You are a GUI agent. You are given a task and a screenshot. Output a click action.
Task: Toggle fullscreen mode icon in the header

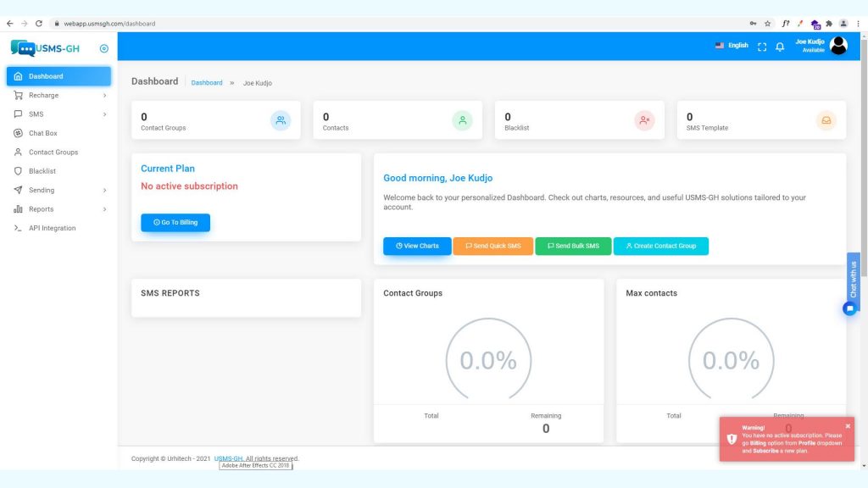(762, 47)
